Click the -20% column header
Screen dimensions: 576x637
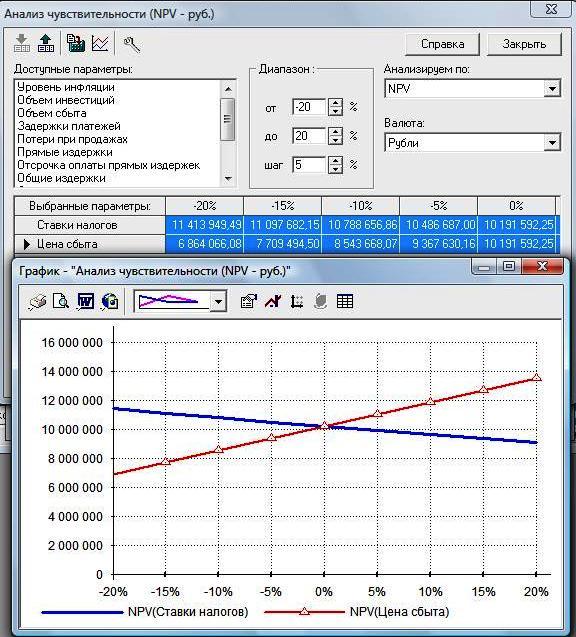[x=204, y=206]
